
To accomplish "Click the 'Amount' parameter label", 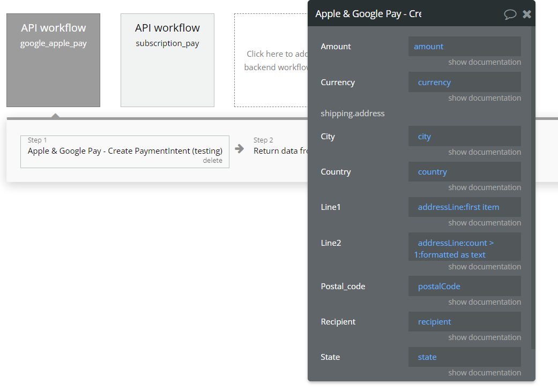I will click(x=336, y=47).
